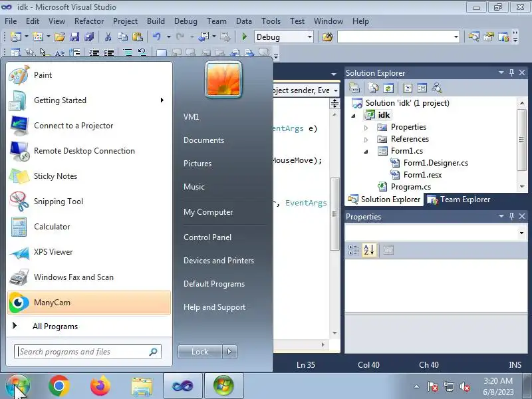Screen dimensions: 532x399
Task: Sort properties alphabetically
Action: (x=369, y=251)
